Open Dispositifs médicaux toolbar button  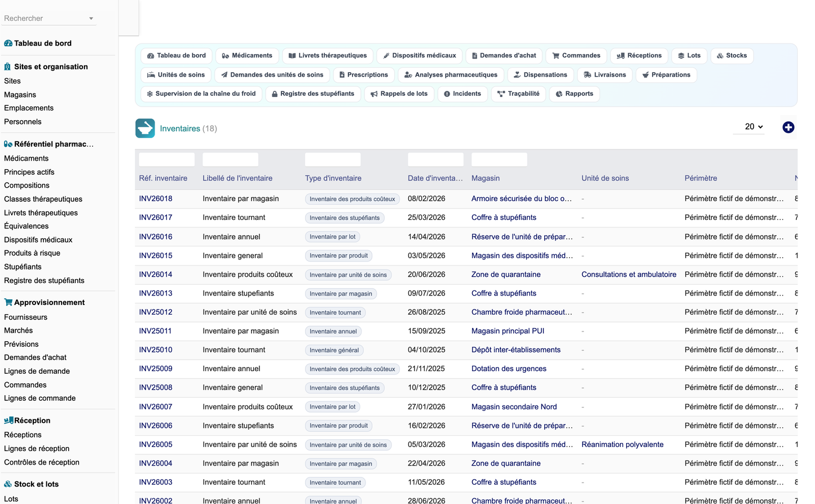[419, 56]
